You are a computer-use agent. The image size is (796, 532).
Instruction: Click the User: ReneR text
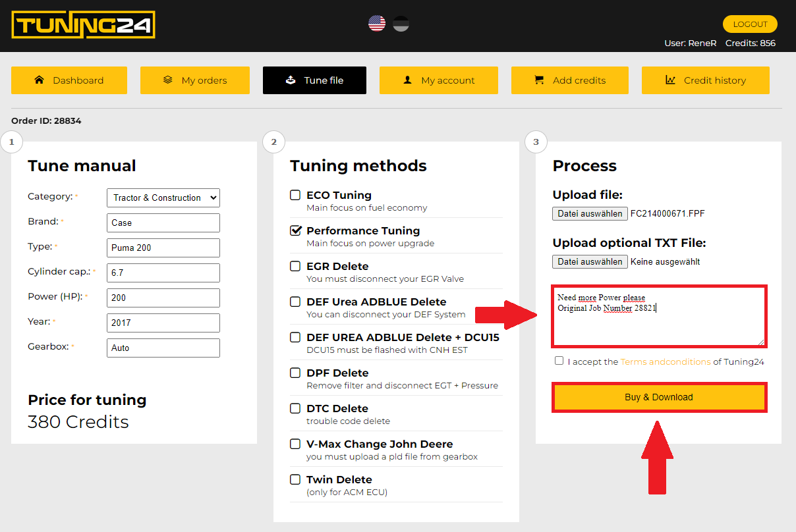pos(691,43)
